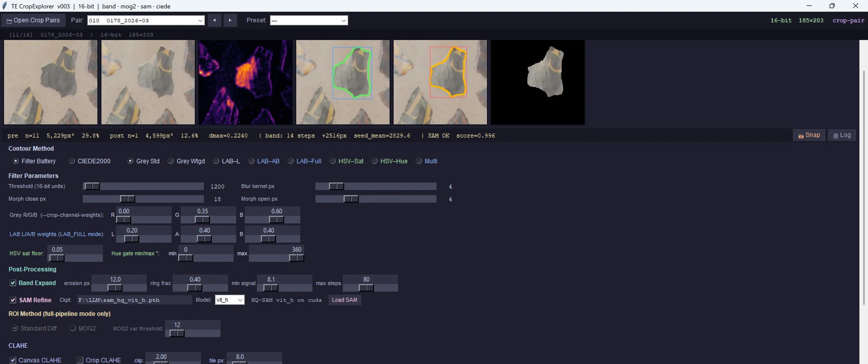Click the Morph open px slider
This screenshot has width=868, height=364.
(376, 199)
